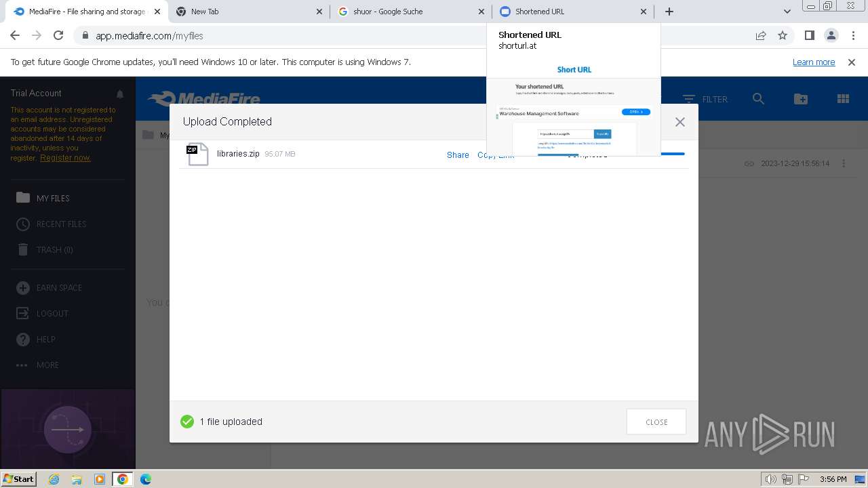The width and height of the screenshot is (868, 488).
Task: Open Internet Explorer from taskbar
Action: point(54,479)
